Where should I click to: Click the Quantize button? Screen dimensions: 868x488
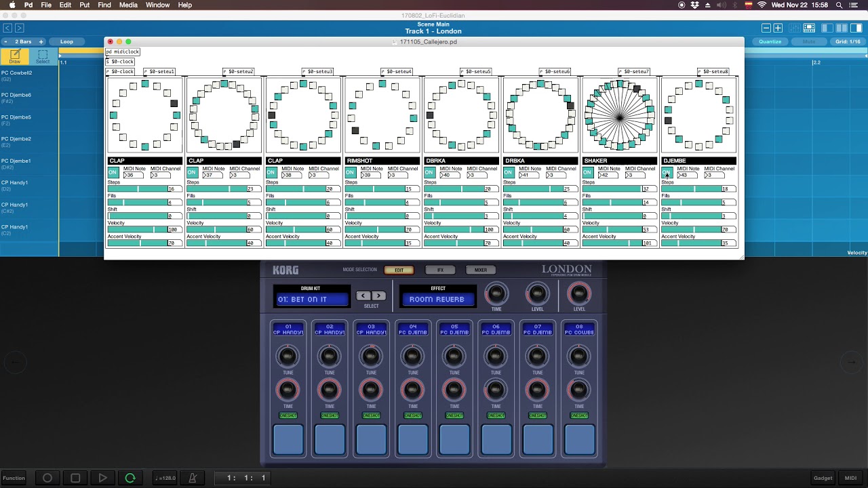770,42
